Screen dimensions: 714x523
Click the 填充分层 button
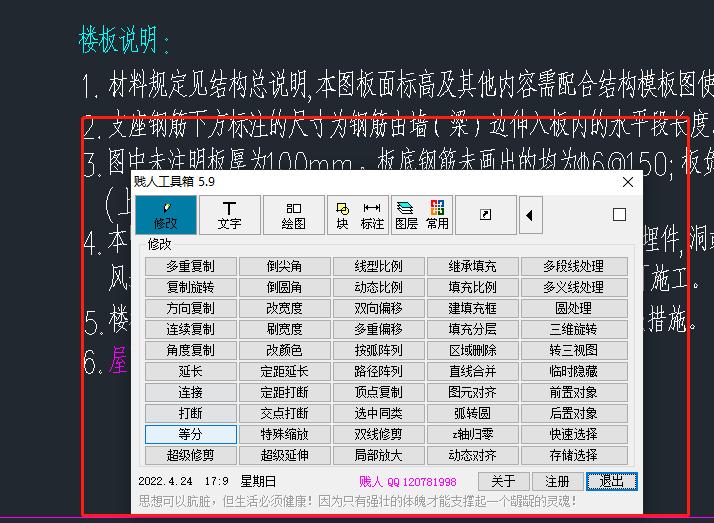click(x=473, y=329)
